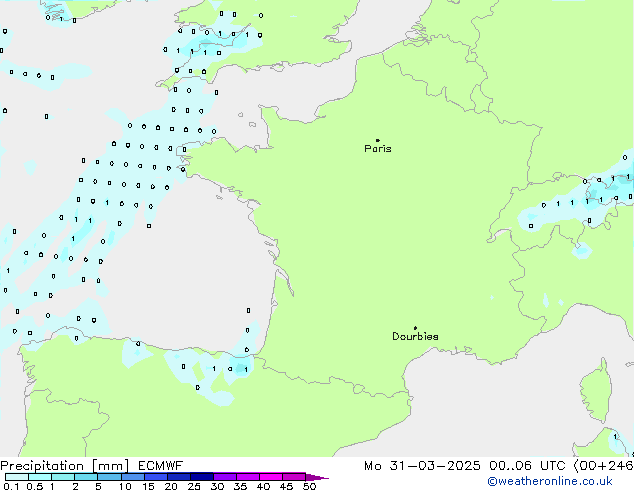Click the legend arrow tip above 50

coord(317,477)
